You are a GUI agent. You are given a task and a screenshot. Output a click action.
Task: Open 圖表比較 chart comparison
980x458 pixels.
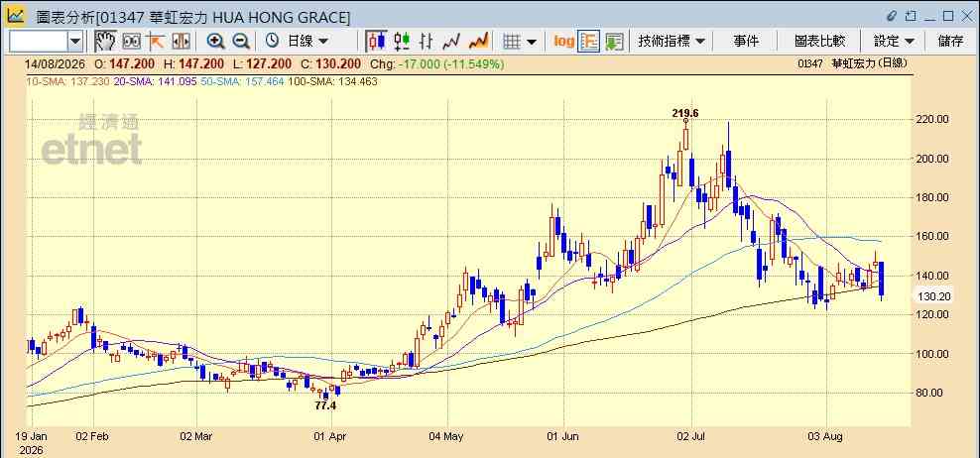(820, 42)
